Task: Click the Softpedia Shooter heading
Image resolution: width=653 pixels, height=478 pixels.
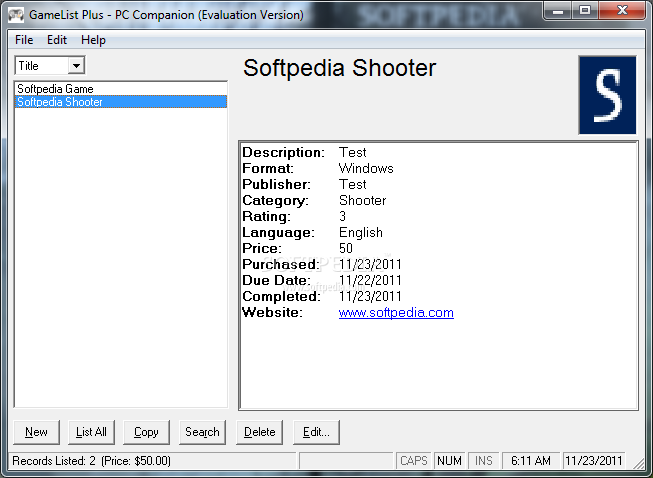Action: [339, 68]
